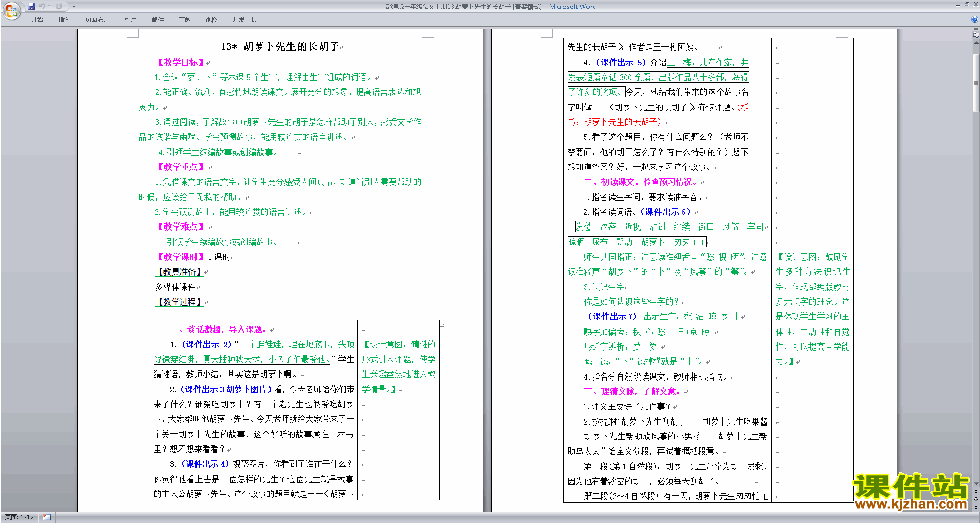Click the 多媒体课件 line
Viewport: 980px width, 523px height.
point(176,287)
